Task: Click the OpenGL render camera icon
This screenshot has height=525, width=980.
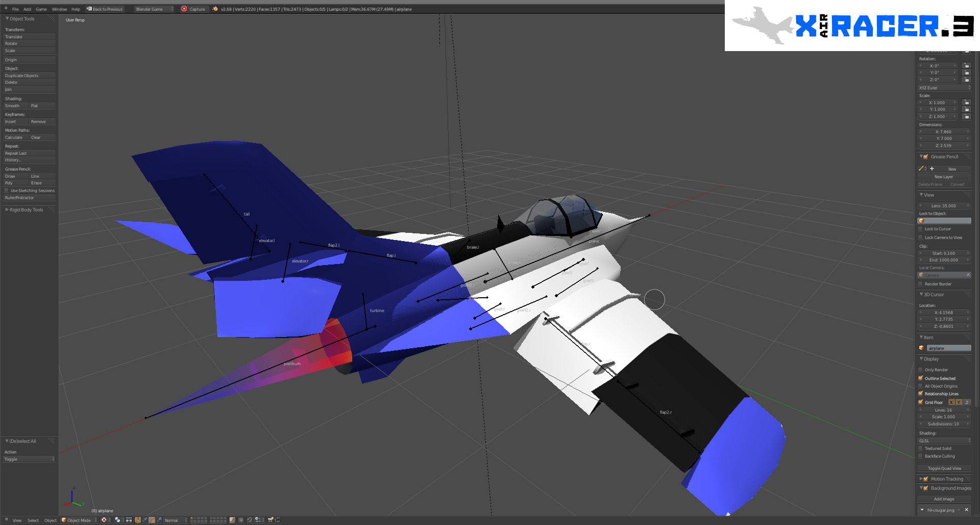Action: coord(271,520)
